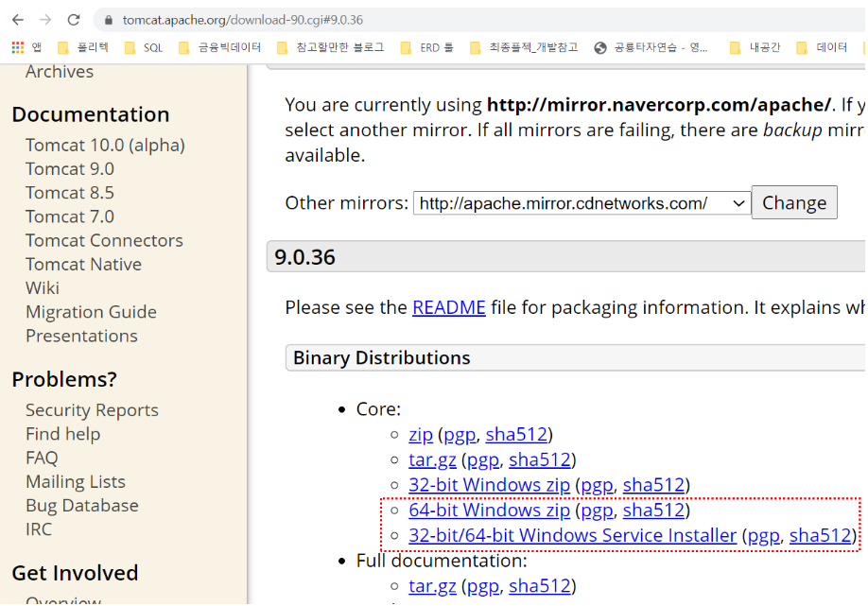
Task: Open the Bug Database link
Action: coord(82,505)
